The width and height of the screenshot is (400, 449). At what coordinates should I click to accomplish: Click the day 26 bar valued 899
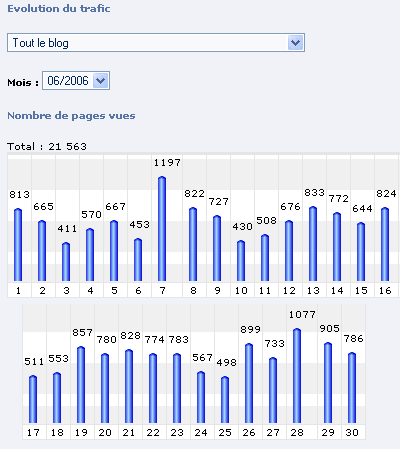(249, 383)
